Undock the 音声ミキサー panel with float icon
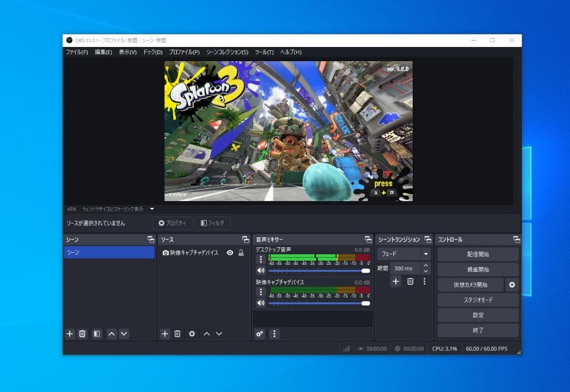 click(x=368, y=240)
